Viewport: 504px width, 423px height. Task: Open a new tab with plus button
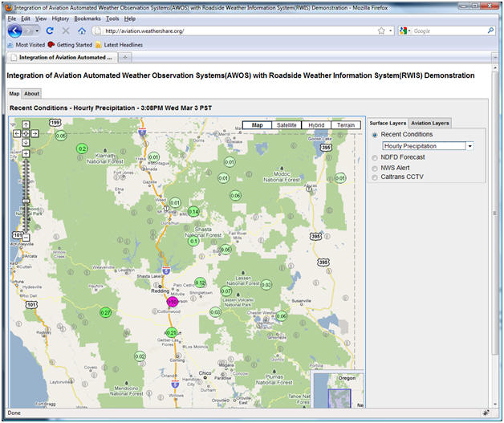125,57
